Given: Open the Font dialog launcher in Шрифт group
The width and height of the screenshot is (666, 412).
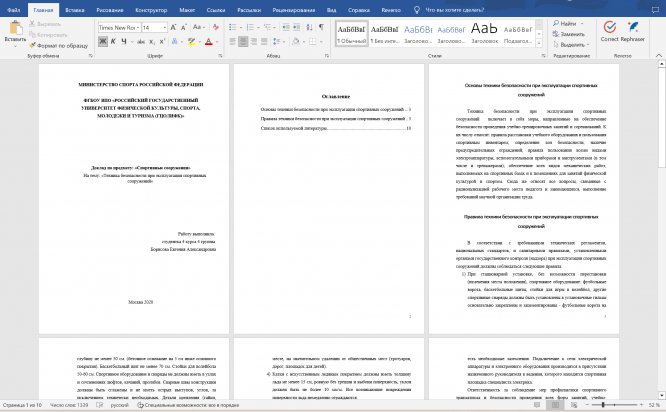Looking at the screenshot, I should click(220, 56).
